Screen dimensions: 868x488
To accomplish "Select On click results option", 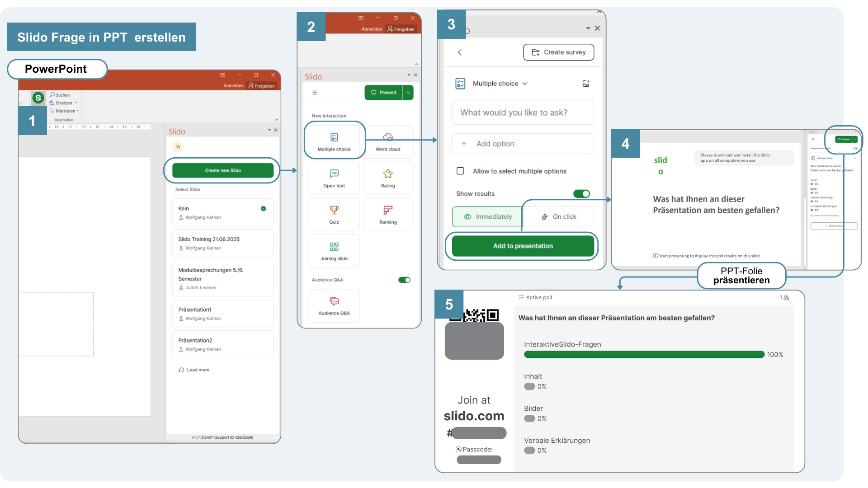I will pos(559,217).
